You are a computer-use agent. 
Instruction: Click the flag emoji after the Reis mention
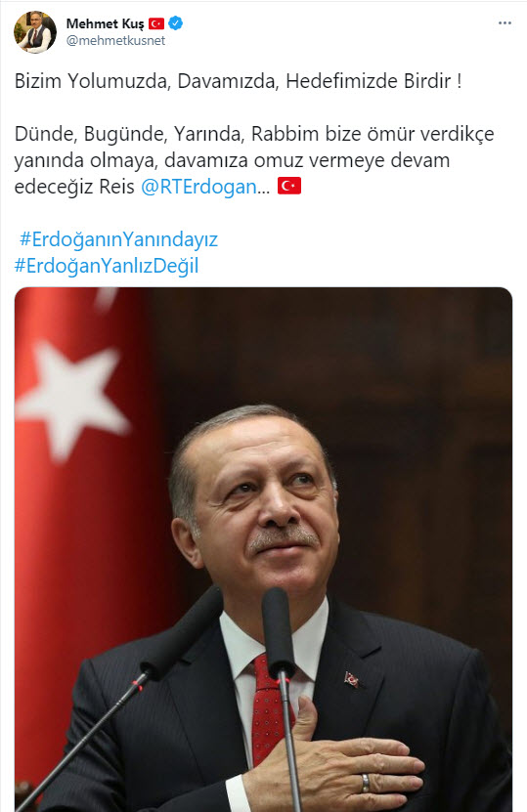coord(289,186)
